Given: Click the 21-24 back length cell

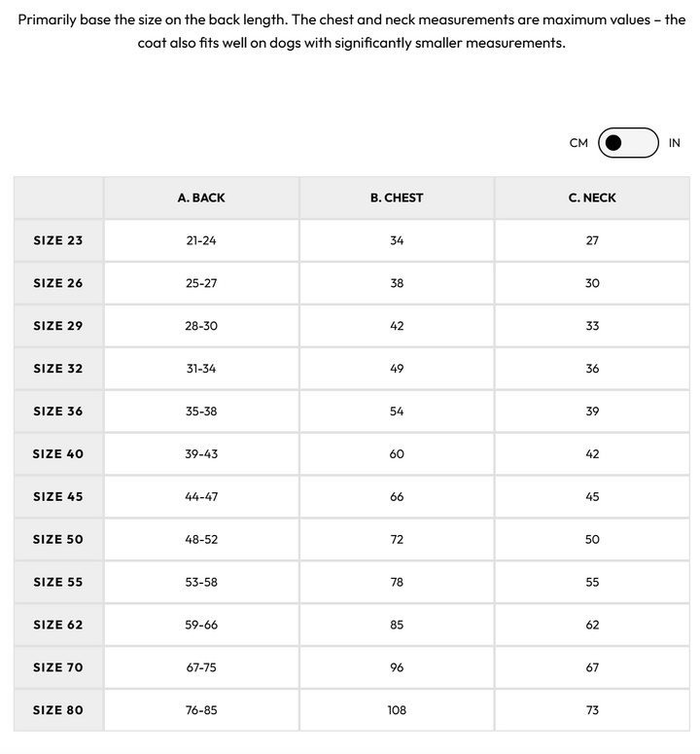Looking at the screenshot, I should pos(201,240).
